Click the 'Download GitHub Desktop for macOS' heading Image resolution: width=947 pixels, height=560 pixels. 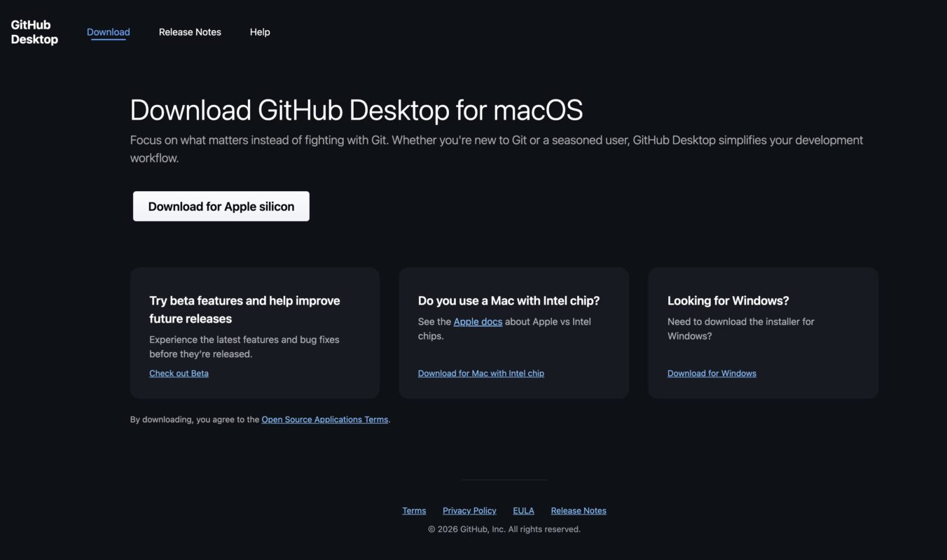coord(357,111)
